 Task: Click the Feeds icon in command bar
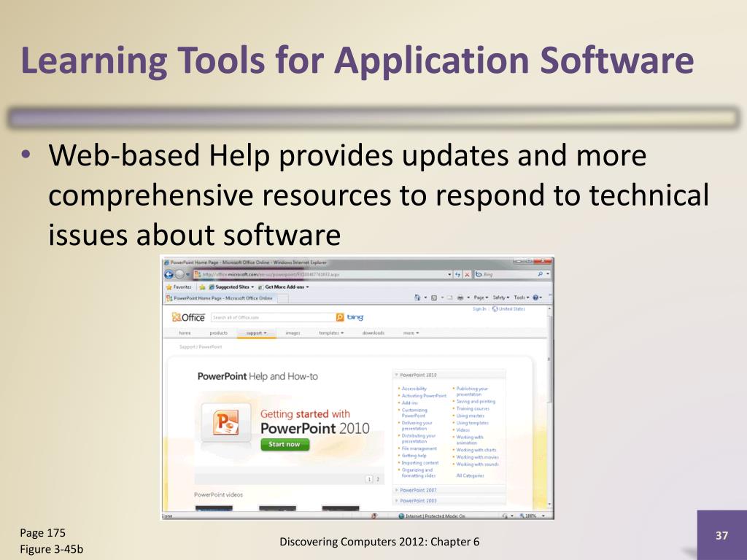click(434, 297)
